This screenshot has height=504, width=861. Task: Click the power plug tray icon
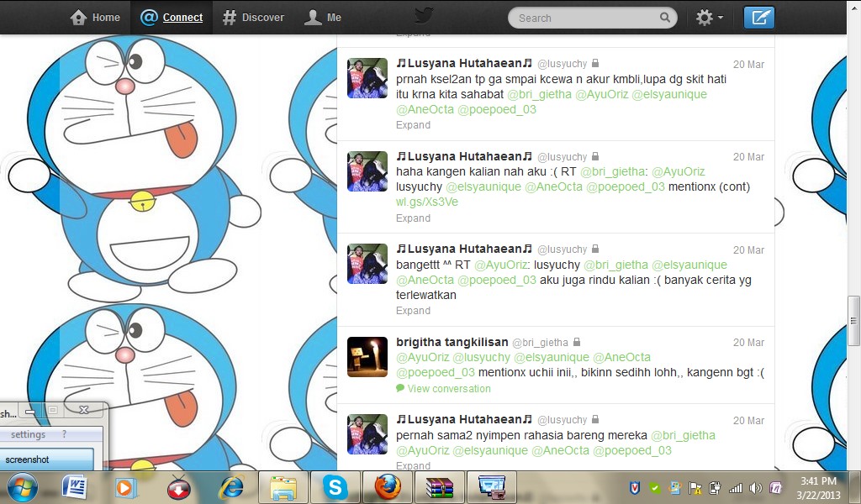pyautogui.click(x=715, y=487)
